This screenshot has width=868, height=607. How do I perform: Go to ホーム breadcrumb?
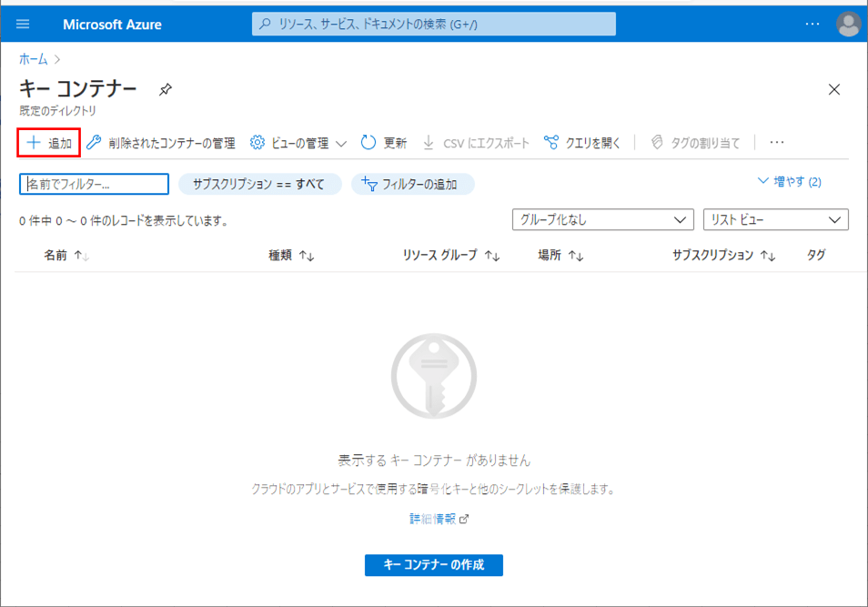click(x=34, y=59)
